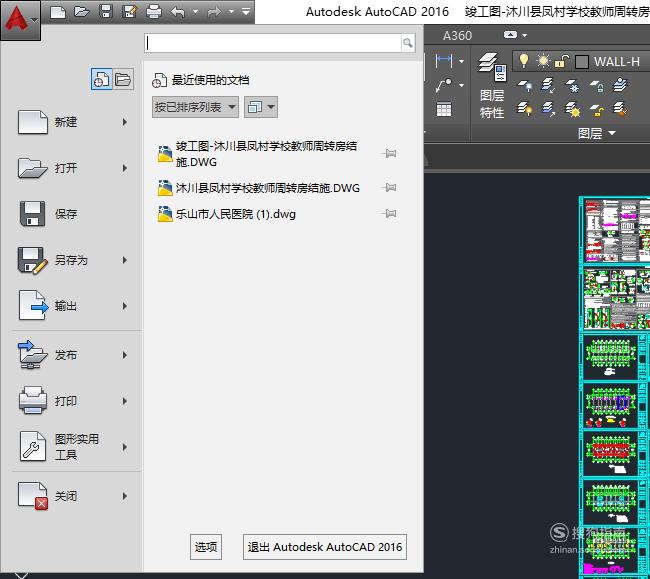This screenshot has height=579, width=650.
Task: Click the Redo arrow icon
Action: click(214, 12)
